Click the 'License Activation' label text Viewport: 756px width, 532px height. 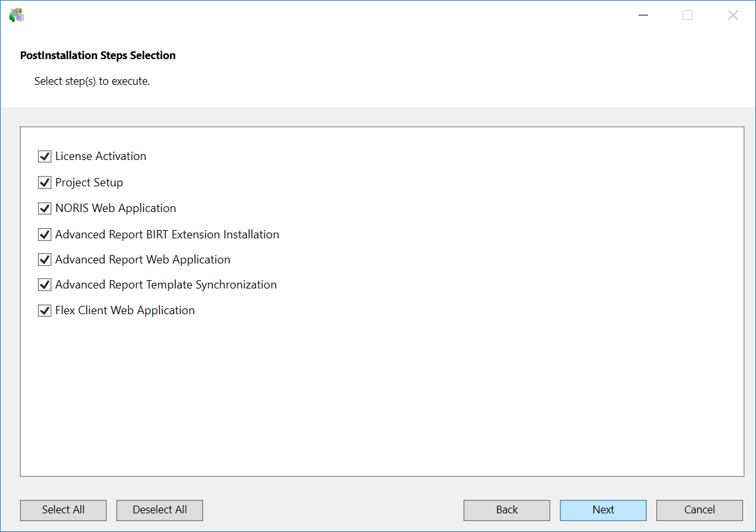[x=100, y=156]
